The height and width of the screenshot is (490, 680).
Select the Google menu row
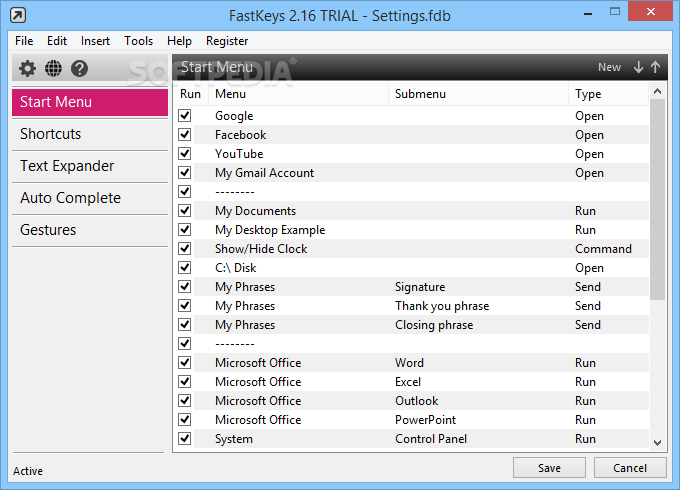[411, 115]
